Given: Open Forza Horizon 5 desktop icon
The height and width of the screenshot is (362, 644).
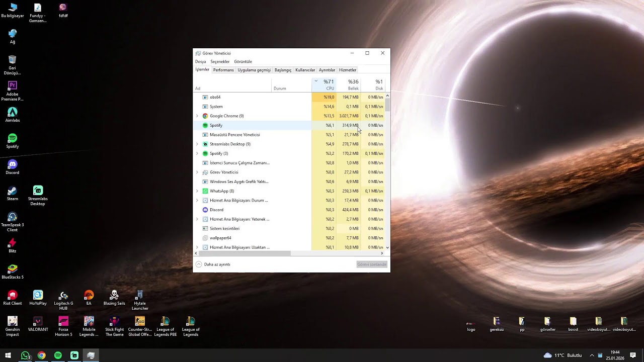Looking at the screenshot, I should tap(63, 326).
